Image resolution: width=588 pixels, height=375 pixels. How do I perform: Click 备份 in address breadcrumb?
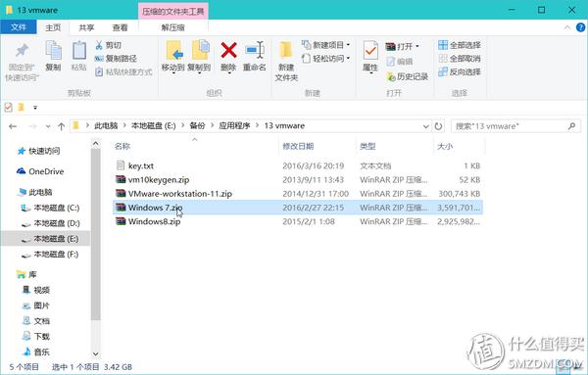(197, 126)
